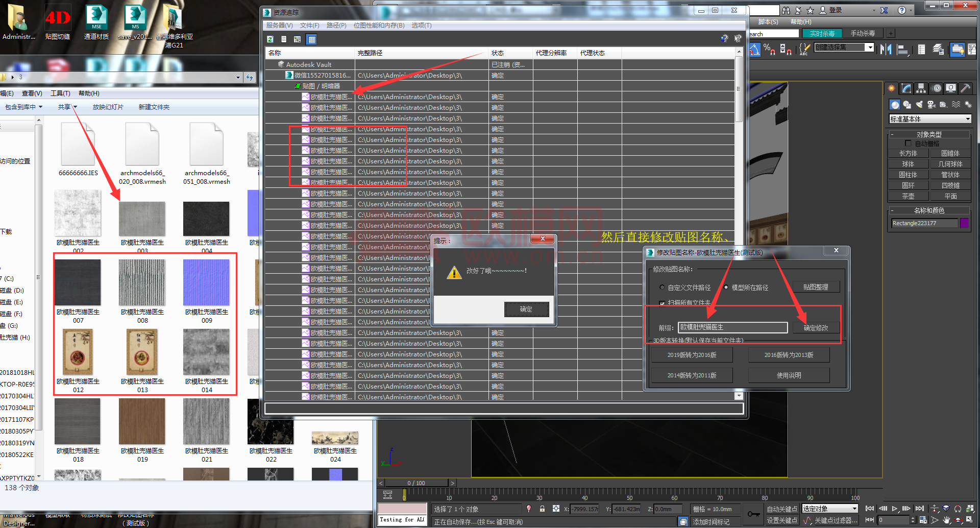Click the refresh icon in Asset Tracking toolbar

(270, 39)
